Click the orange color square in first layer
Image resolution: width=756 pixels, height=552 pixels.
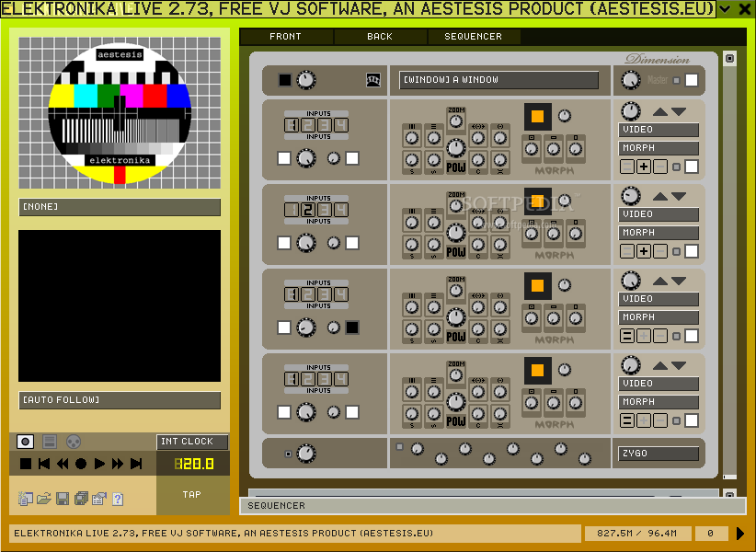pyautogui.click(x=538, y=117)
